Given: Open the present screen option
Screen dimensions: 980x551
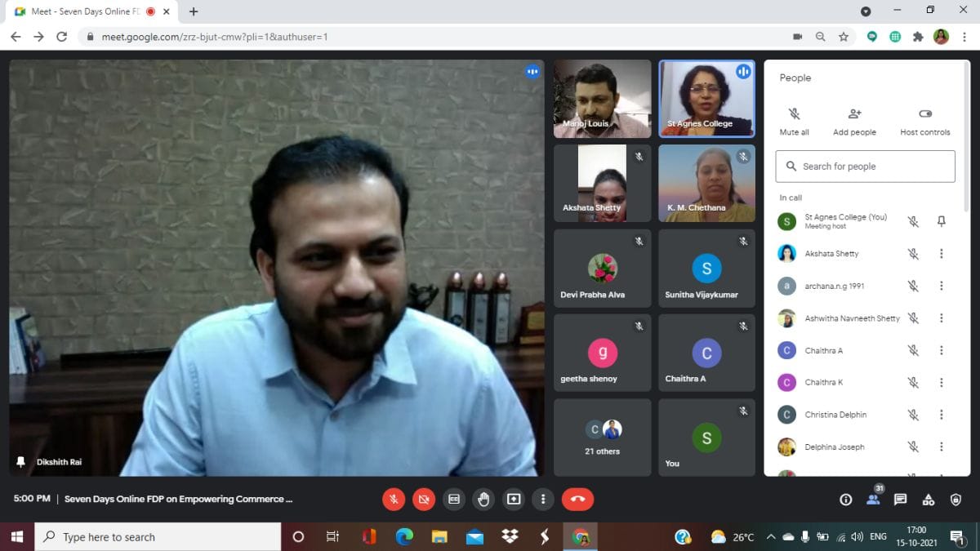Looking at the screenshot, I should click(x=514, y=499).
